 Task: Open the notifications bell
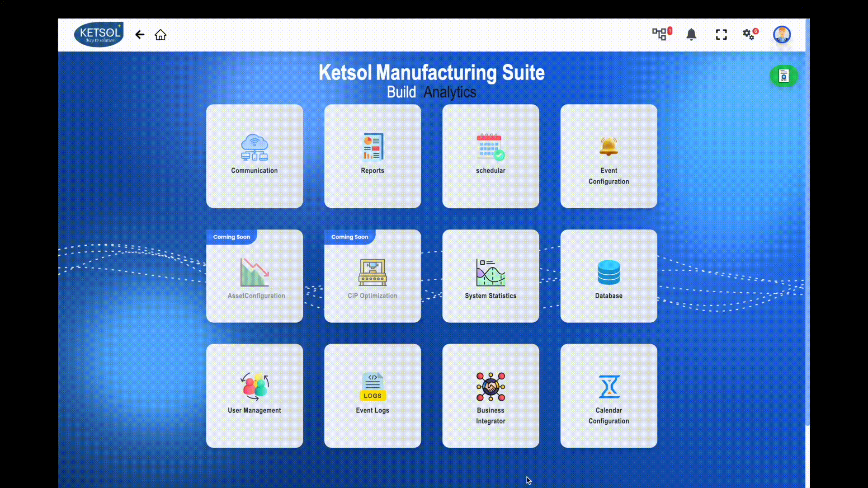click(691, 34)
